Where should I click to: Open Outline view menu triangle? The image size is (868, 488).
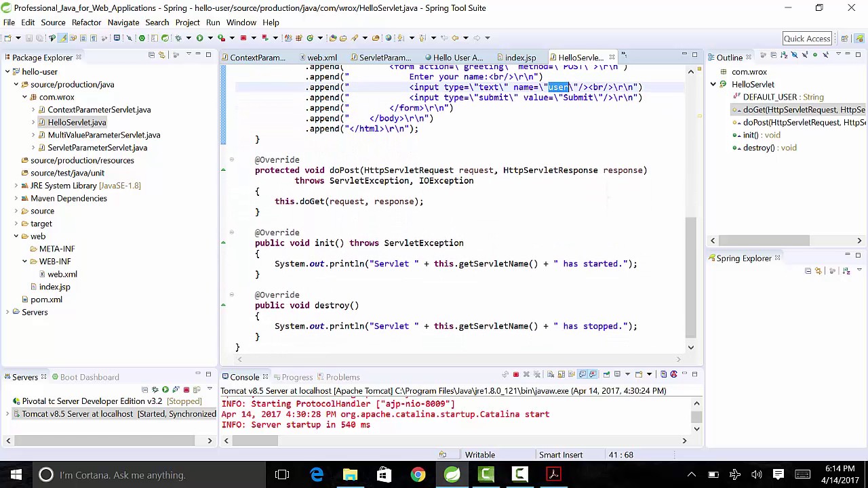coord(838,54)
